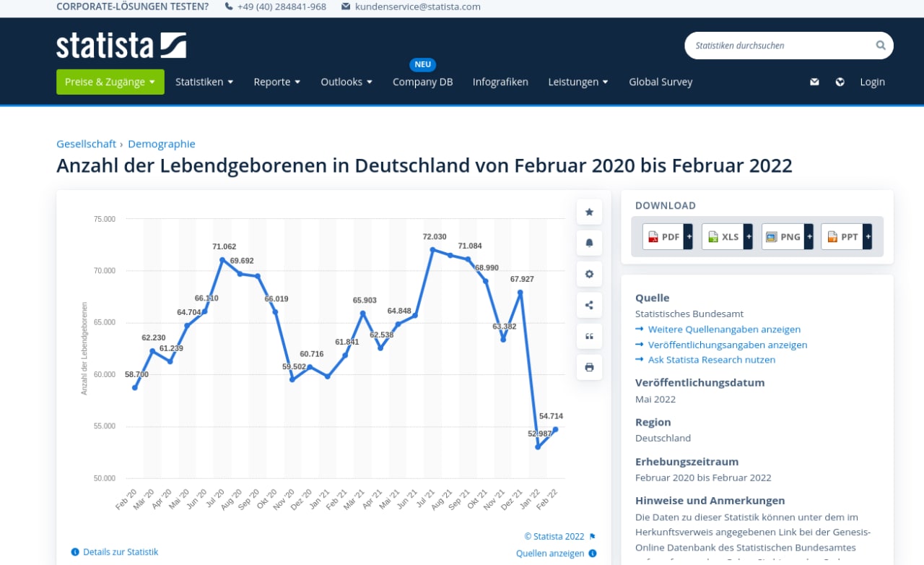The image size is (924, 565).
Task: Open the Statistiken dropdown menu
Action: [x=204, y=82]
